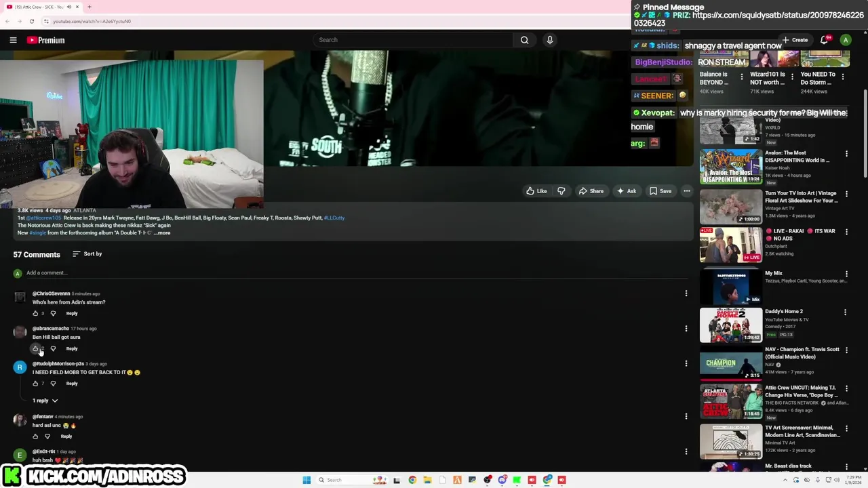Click the search magnifier button
The width and height of the screenshot is (868, 488).
coord(524,40)
